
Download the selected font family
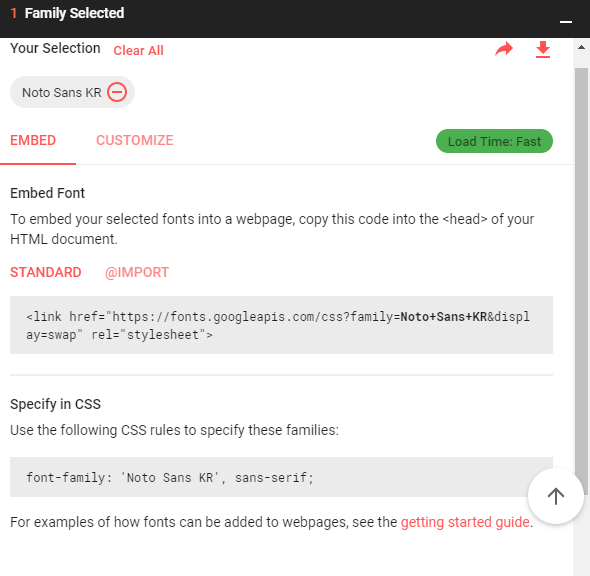tap(543, 50)
